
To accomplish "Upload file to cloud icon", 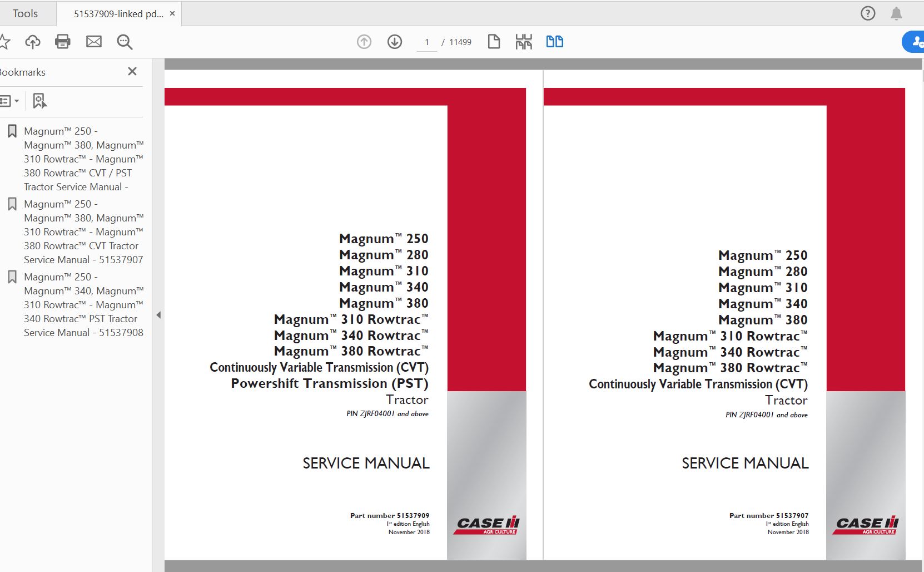I will coord(33,42).
